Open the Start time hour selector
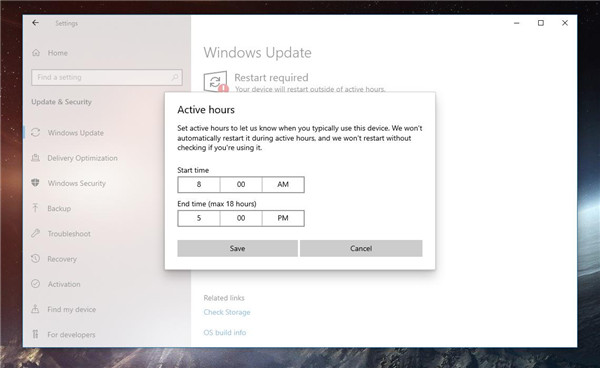The image size is (600, 368). click(x=199, y=184)
